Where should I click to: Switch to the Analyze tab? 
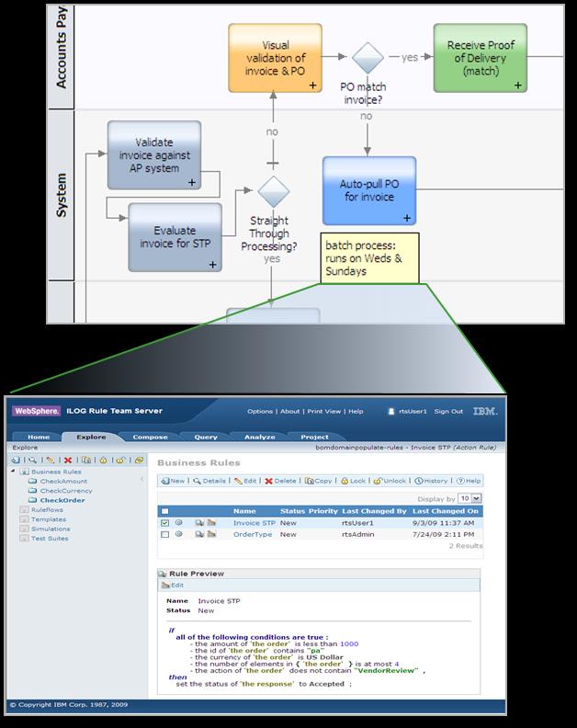(260, 437)
